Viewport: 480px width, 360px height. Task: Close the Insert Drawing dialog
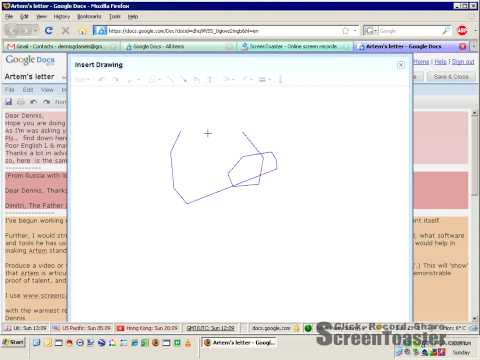(x=401, y=65)
